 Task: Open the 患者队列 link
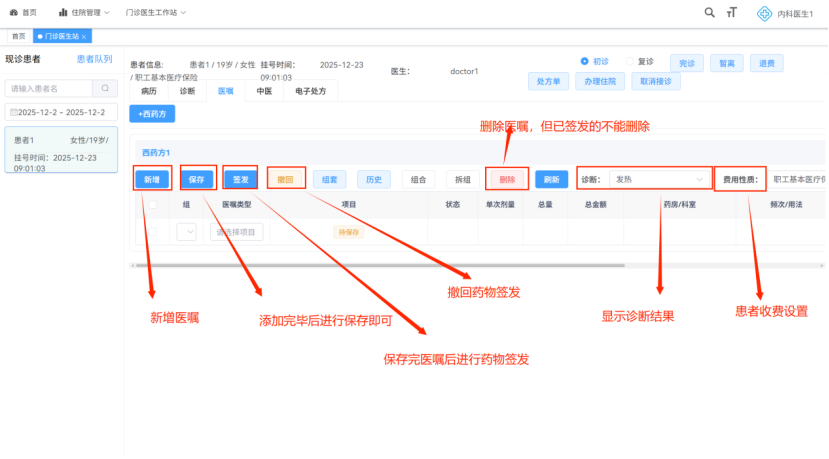point(94,59)
